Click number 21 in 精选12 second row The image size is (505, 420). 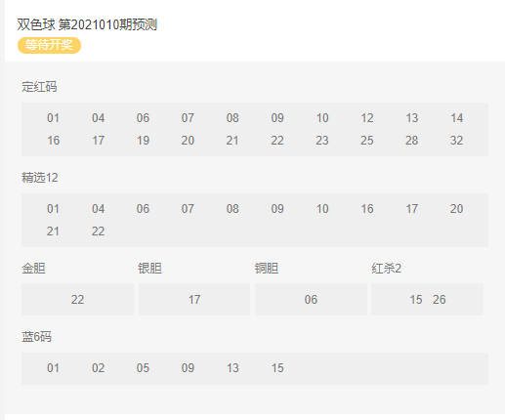[53, 231]
